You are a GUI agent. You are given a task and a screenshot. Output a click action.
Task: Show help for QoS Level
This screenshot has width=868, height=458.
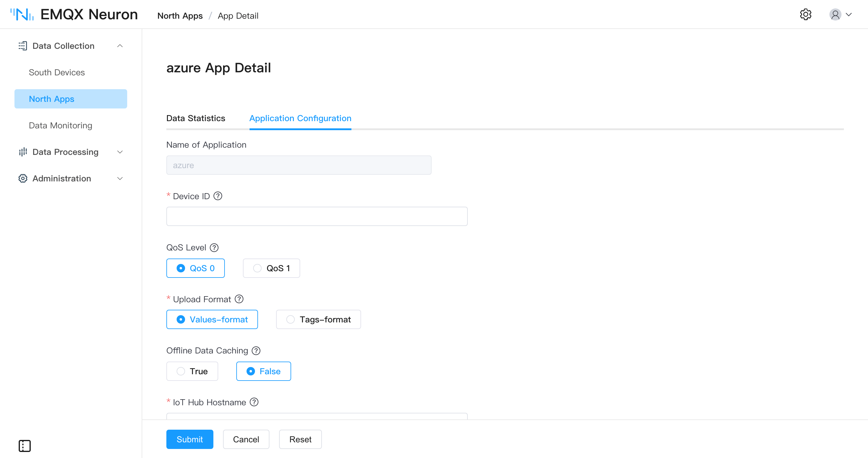pyautogui.click(x=214, y=247)
